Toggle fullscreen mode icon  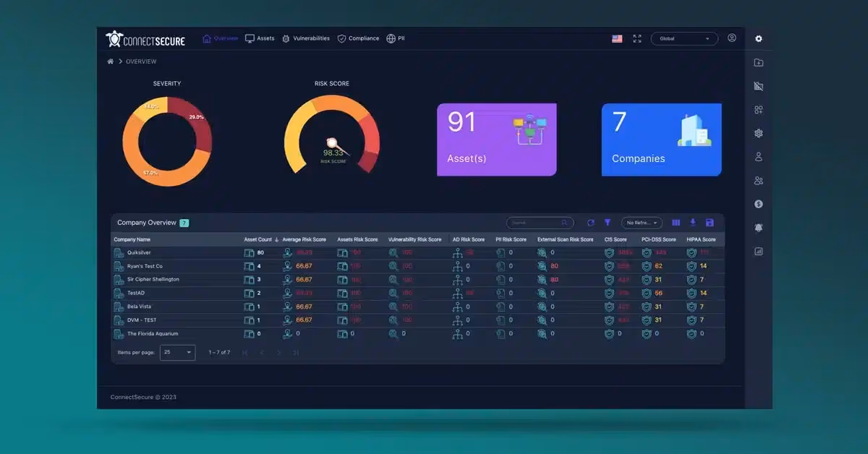pos(637,38)
